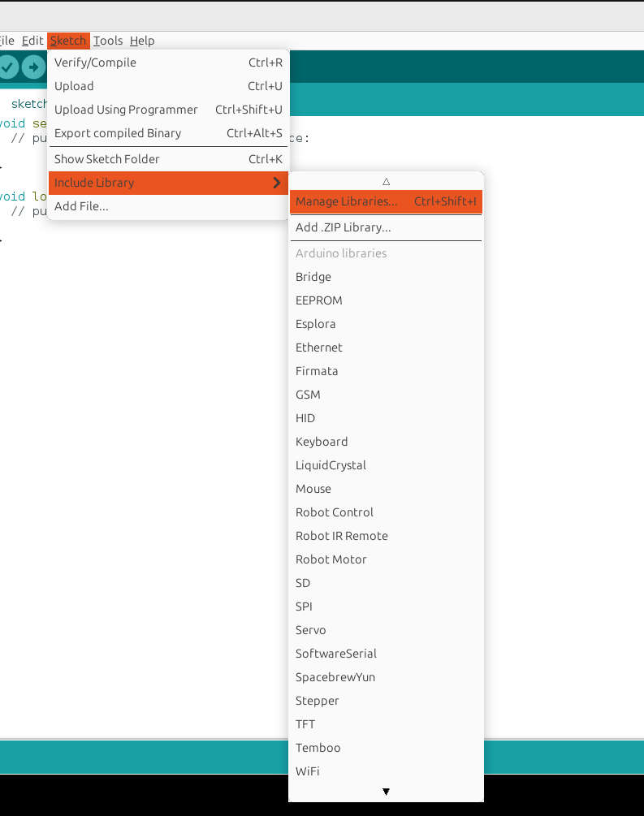Select Upload Using Programmer menu entry
Viewport: 644px width, 816px height.
(168, 110)
